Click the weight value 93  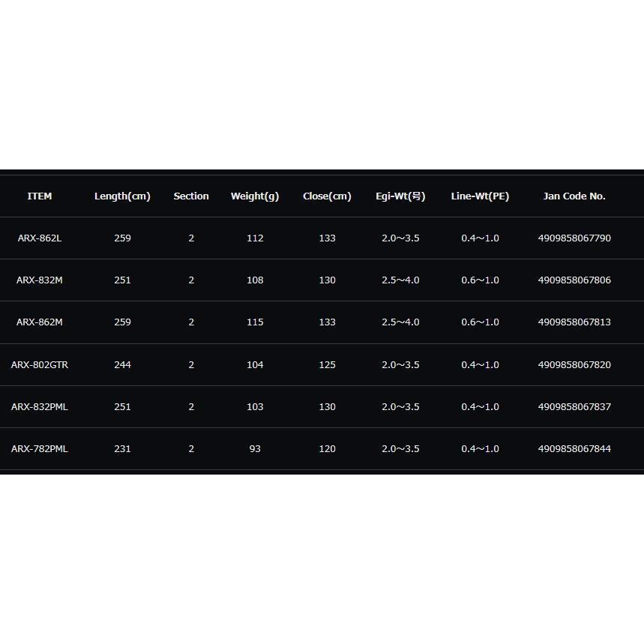tap(255, 448)
